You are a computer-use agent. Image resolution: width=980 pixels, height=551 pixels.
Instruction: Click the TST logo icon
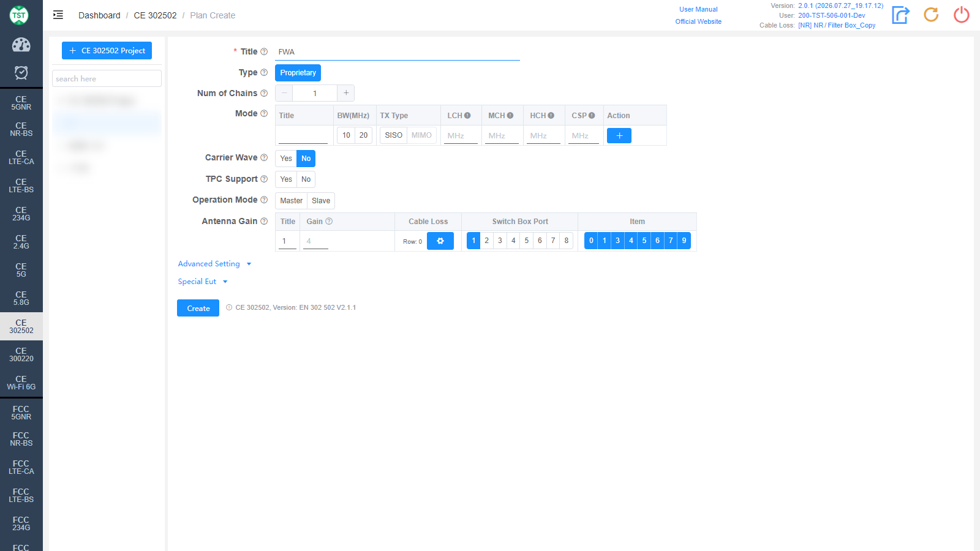19,15
